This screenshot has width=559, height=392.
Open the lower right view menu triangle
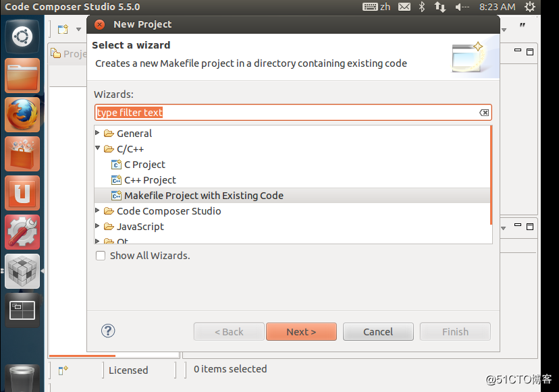pos(504,228)
